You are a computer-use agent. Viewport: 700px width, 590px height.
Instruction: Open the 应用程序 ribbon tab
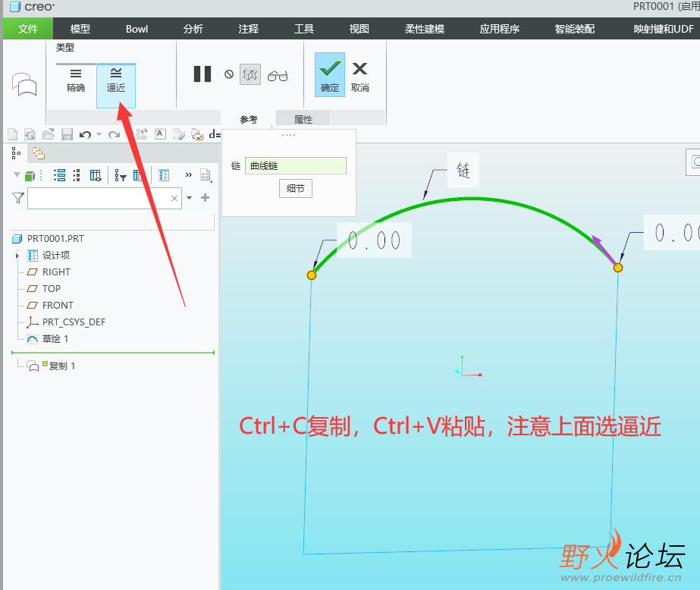[500, 29]
